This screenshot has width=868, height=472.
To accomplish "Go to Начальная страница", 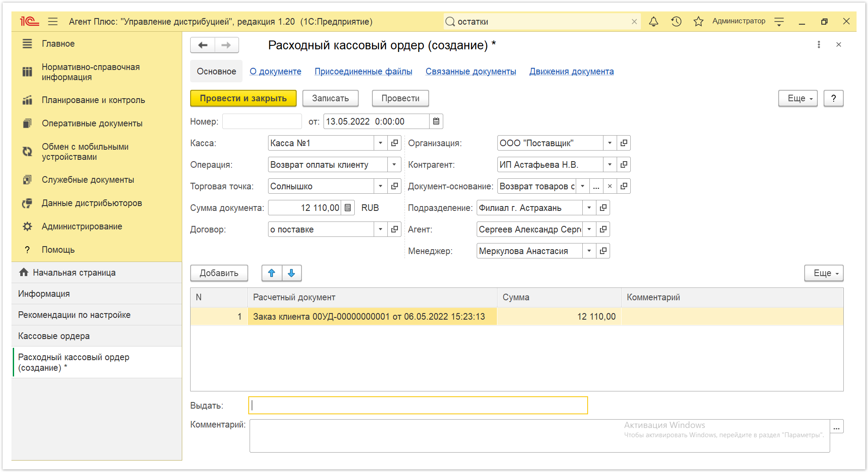I will (x=97, y=273).
